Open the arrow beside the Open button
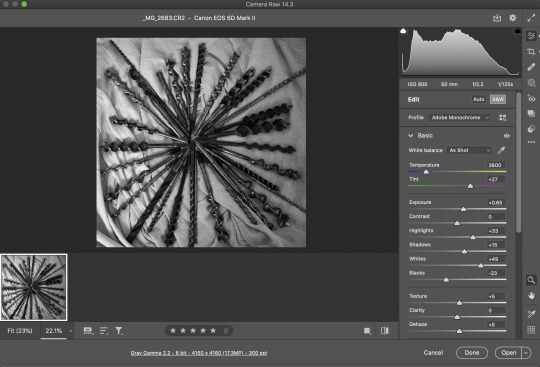This screenshot has width=540, height=367. click(x=526, y=353)
